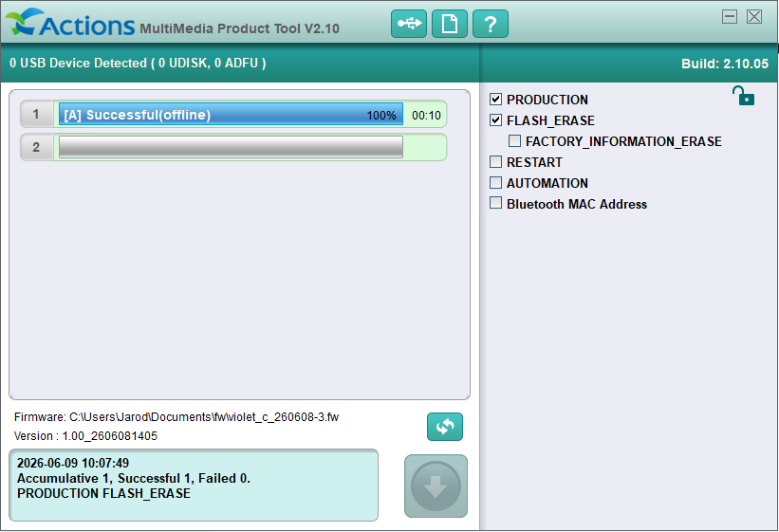The width and height of the screenshot is (779, 532).
Task: Click the Build: 2.10.05 label
Action: pos(724,64)
